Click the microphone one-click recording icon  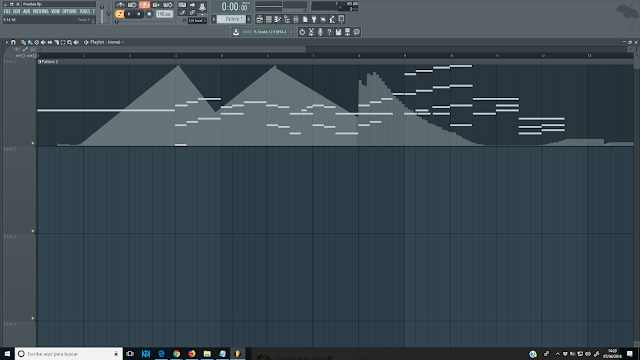(320, 32)
